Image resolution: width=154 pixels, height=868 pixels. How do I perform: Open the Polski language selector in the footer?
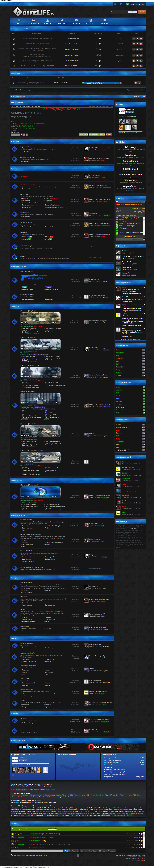pos(24,855)
